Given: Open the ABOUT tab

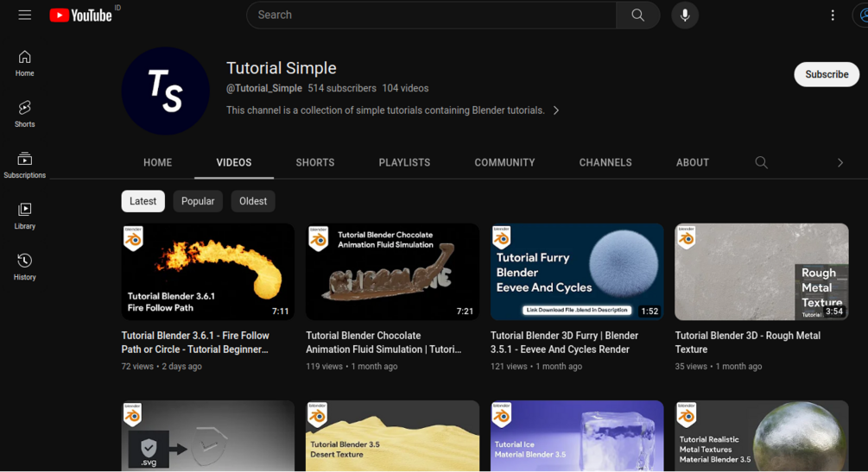Looking at the screenshot, I should (692, 163).
